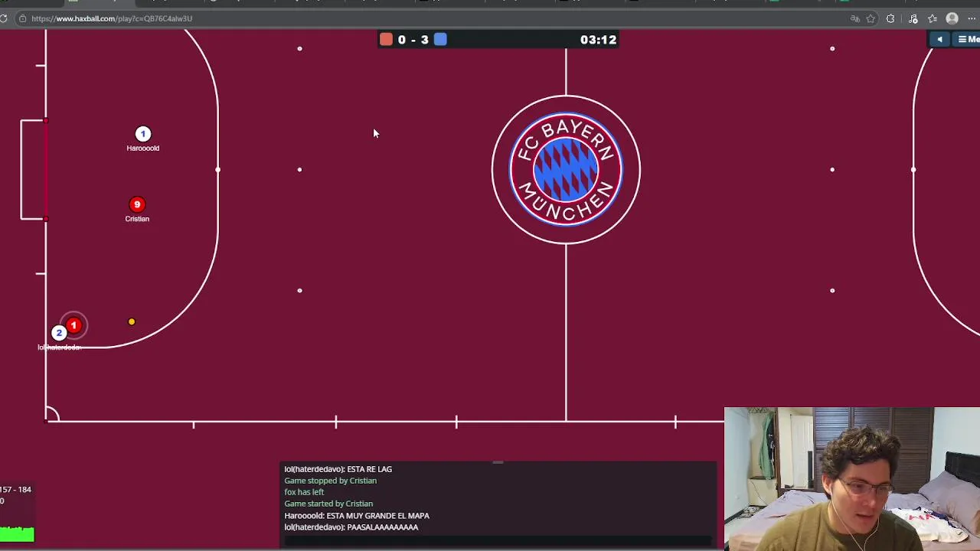Open the browser profile avatar
The width and height of the screenshot is (980, 551).
pyautogui.click(x=952, y=18)
